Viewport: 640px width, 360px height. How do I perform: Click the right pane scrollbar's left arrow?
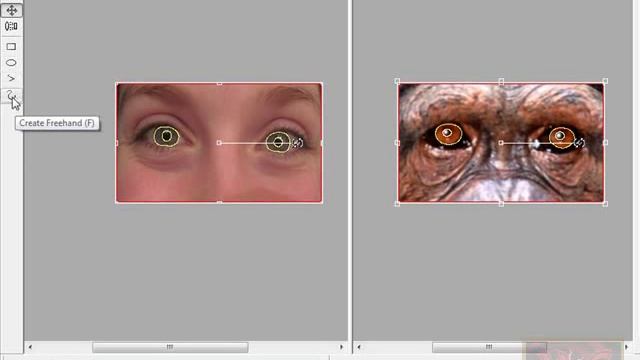(x=359, y=347)
